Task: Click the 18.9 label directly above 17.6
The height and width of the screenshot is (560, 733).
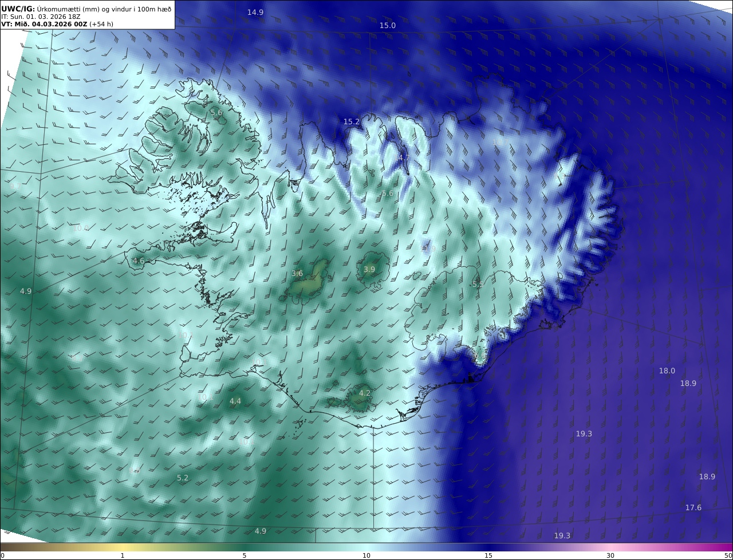Action: (x=707, y=477)
